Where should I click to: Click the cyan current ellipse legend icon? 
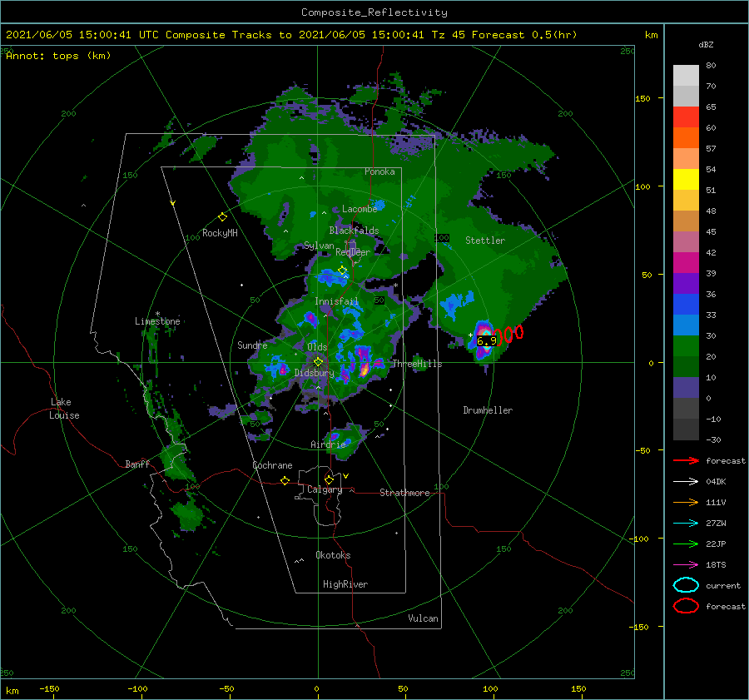coord(686,585)
